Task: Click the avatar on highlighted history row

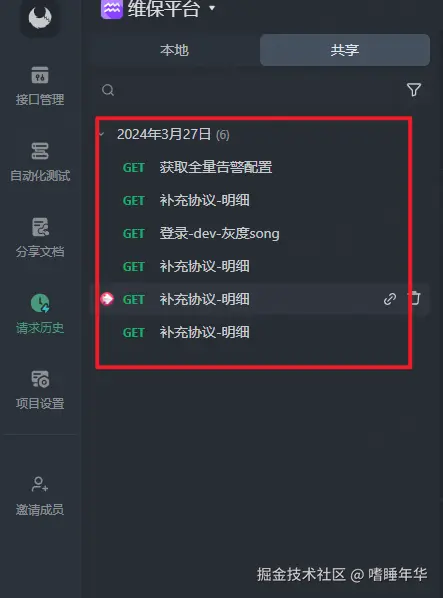Action: pyautogui.click(x=107, y=299)
